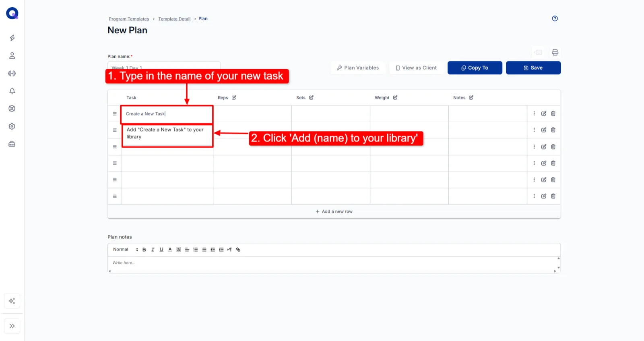Image resolution: width=644 pixels, height=341 pixels.
Task: Delete the Create a New Task row
Action: 553,113
